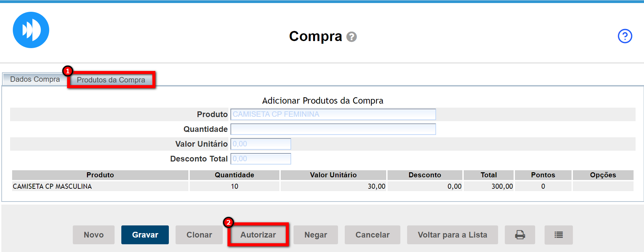The width and height of the screenshot is (644, 252).
Task: Click the Clonar button
Action: [x=199, y=235]
